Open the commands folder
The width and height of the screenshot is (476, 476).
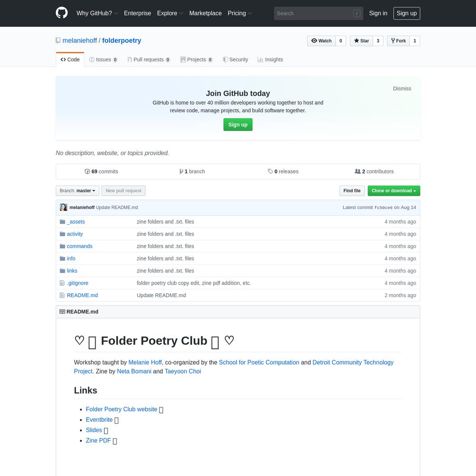pos(79,246)
